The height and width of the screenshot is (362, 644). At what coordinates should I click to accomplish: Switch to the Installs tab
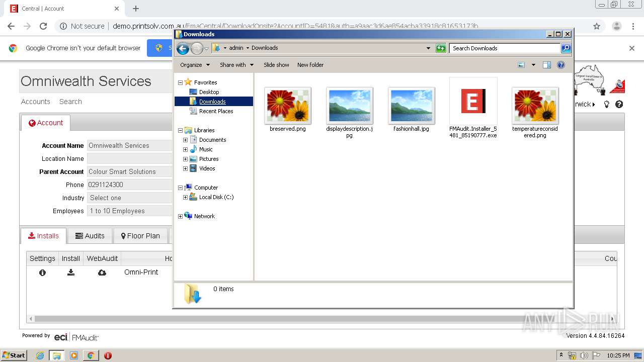pos(43,236)
